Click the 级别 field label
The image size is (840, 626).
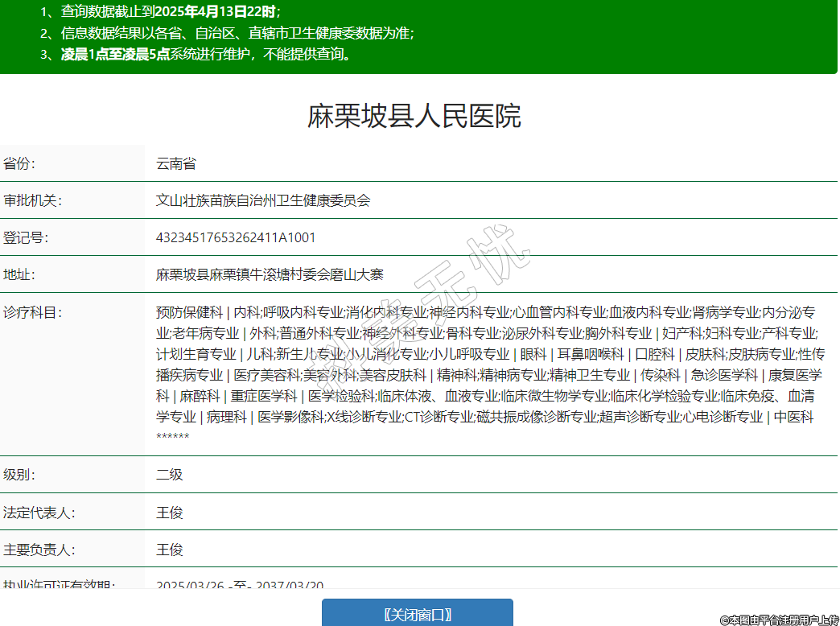pyautogui.click(x=20, y=475)
